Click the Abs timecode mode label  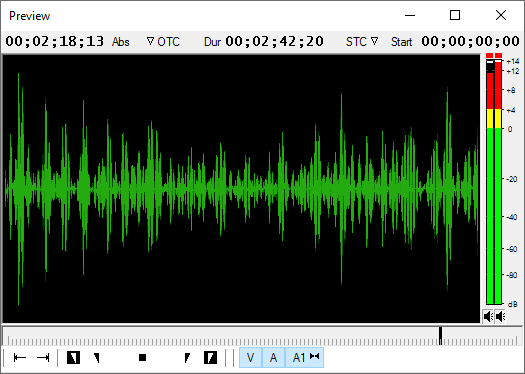click(121, 42)
